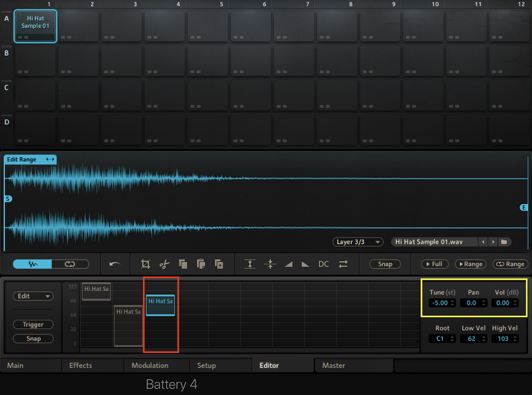
Task: Click the undo arrow icon
Action: click(x=115, y=264)
